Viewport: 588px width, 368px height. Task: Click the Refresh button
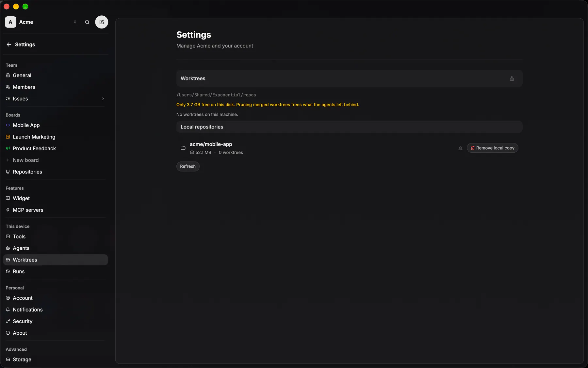pyautogui.click(x=188, y=166)
